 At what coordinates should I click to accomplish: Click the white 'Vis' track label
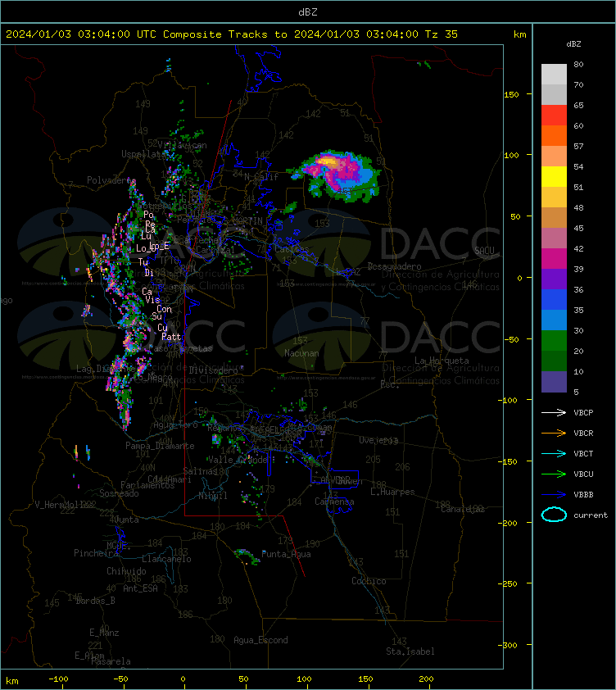(152, 300)
